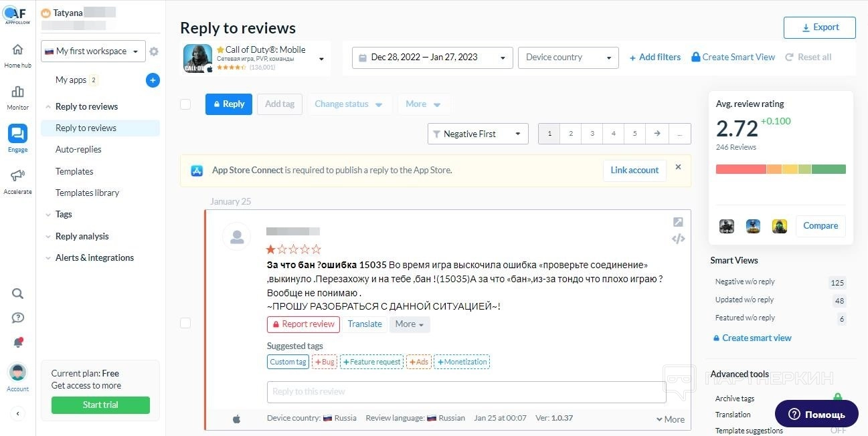
Task: Toggle the select-all reviews checkbox
Action: click(185, 104)
